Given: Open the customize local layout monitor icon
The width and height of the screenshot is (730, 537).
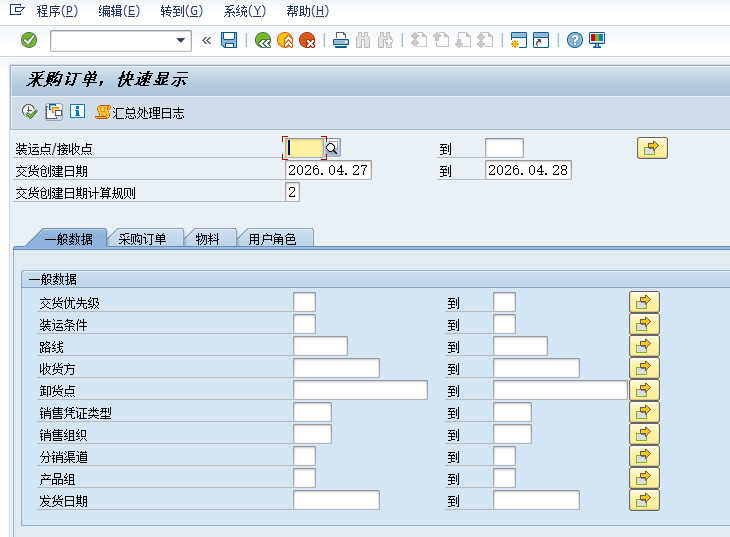Looking at the screenshot, I should click(597, 40).
